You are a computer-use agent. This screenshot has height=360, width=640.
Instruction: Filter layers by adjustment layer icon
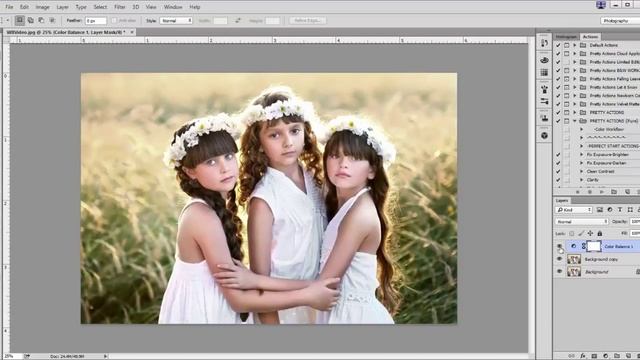pos(610,210)
